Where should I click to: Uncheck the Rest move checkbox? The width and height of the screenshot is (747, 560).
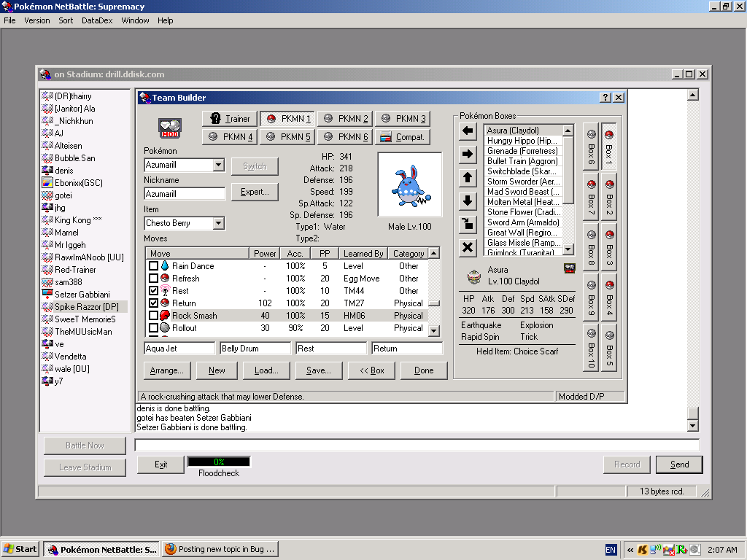pos(153,291)
